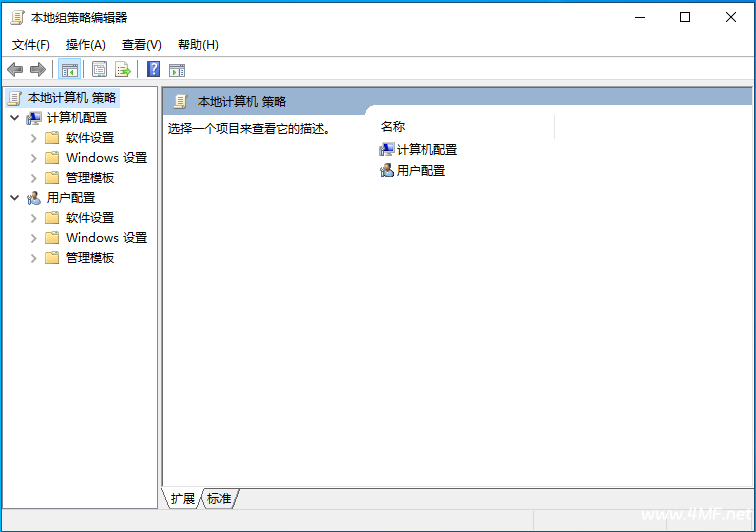Screen dimensions: 756x532
Task: Open the Properties toolbar icon
Action: 99,69
